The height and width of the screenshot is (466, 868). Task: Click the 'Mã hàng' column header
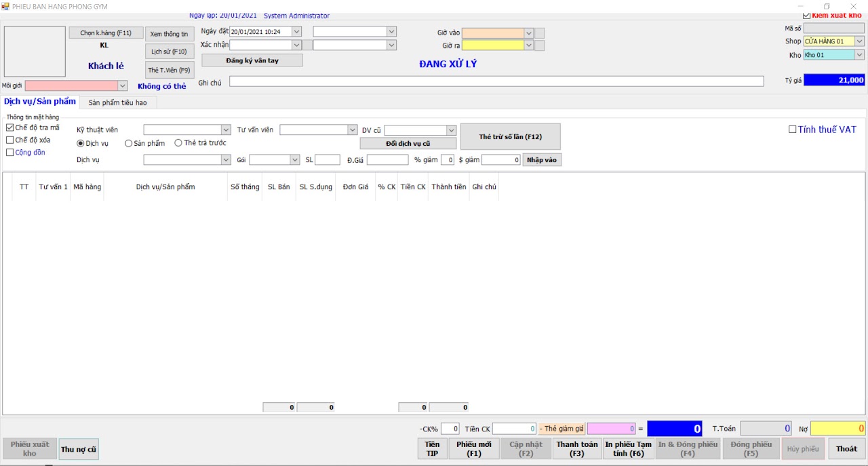pyautogui.click(x=87, y=187)
